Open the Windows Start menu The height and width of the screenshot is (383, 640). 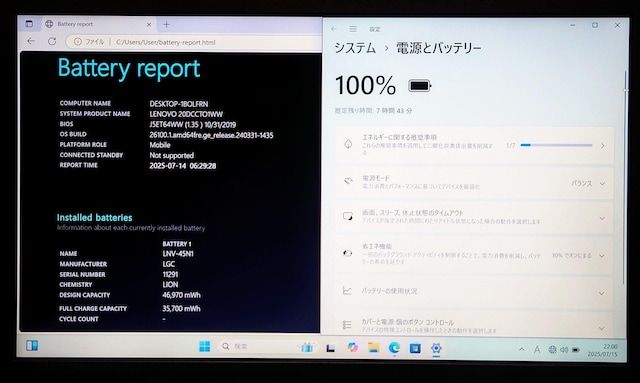(x=204, y=347)
